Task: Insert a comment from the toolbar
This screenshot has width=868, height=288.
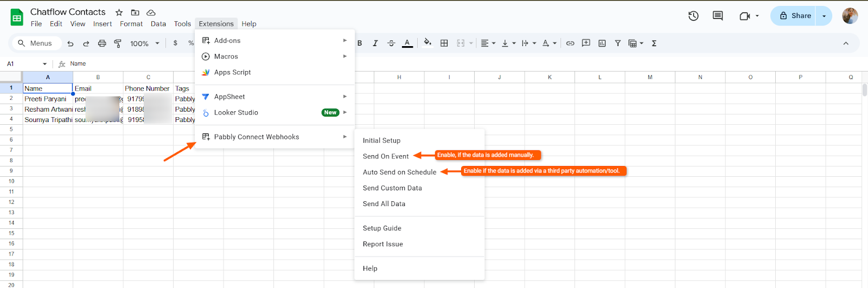Action: click(x=586, y=43)
